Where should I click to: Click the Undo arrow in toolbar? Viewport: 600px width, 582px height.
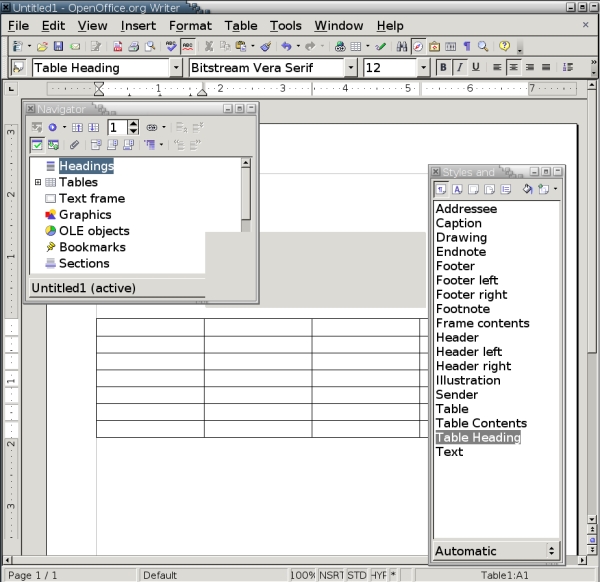(x=286, y=46)
